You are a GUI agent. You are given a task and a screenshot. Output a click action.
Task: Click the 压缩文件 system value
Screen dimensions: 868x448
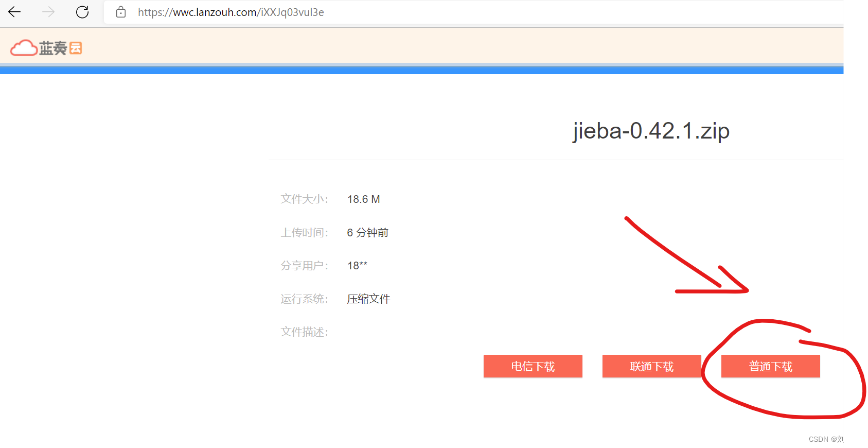(368, 299)
